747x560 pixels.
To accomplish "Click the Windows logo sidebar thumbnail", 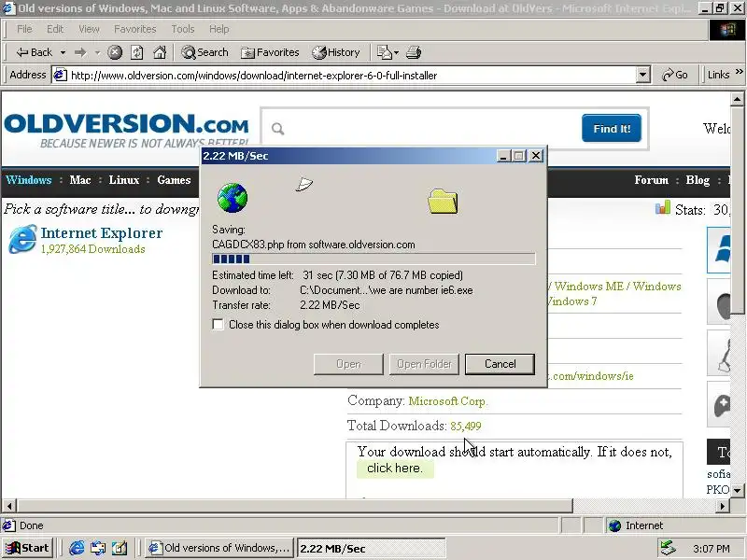I will tap(720, 249).
